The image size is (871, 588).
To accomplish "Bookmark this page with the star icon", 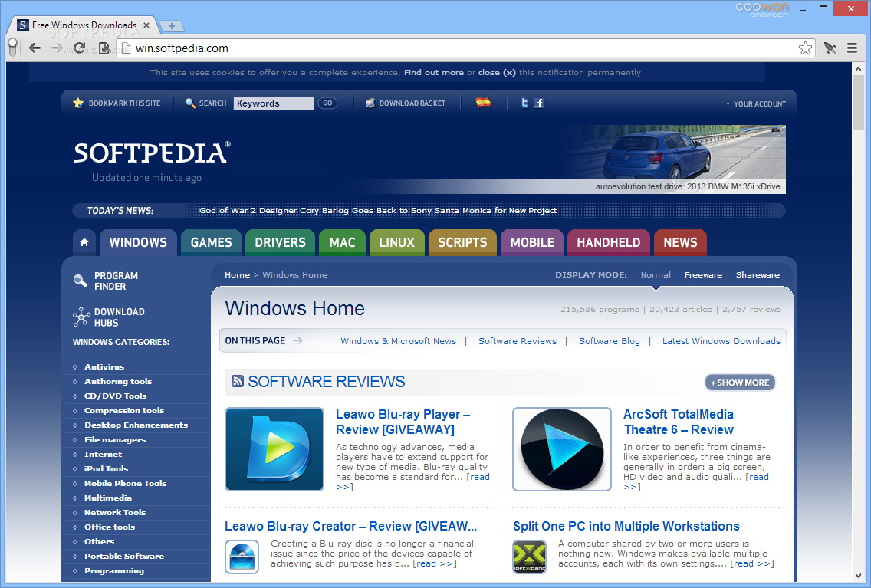I will 805,48.
